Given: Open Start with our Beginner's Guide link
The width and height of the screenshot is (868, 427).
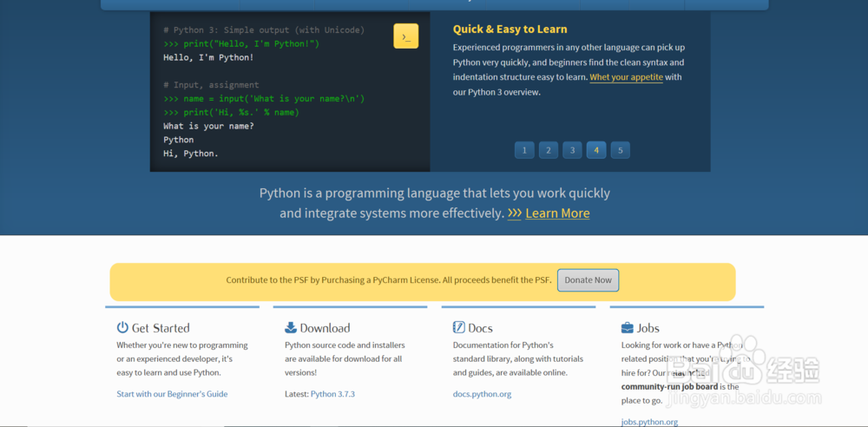Looking at the screenshot, I should (172, 394).
